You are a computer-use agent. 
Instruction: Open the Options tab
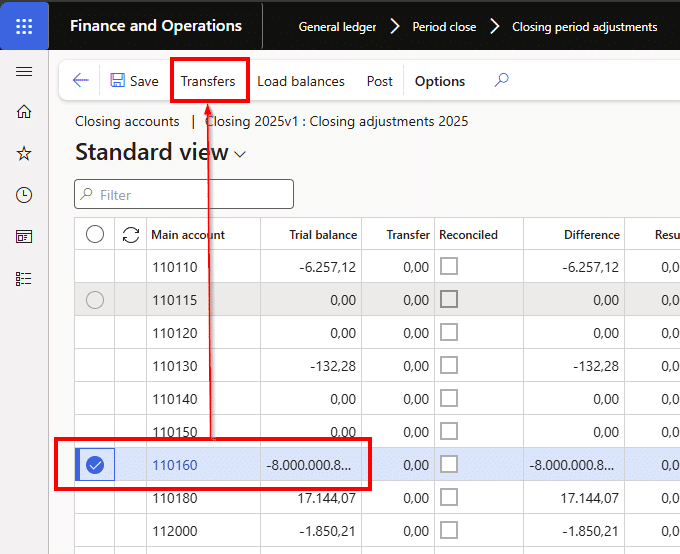point(440,81)
